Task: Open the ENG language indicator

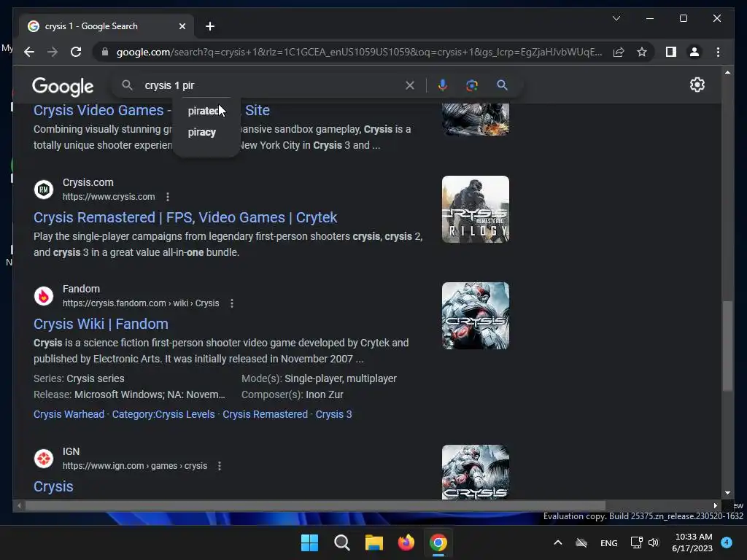Action: click(x=609, y=542)
